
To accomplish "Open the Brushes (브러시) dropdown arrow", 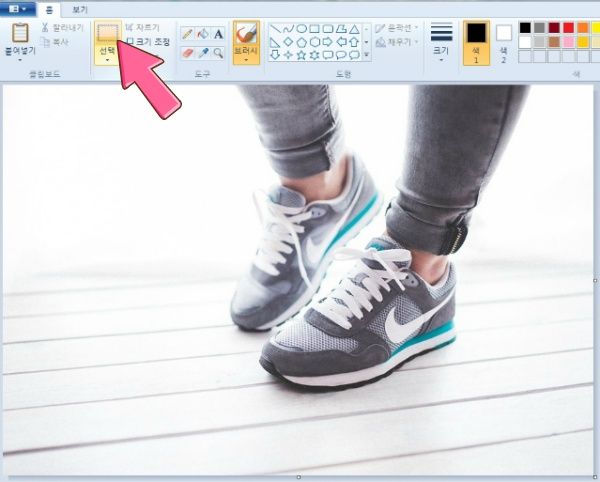I will coord(246,60).
